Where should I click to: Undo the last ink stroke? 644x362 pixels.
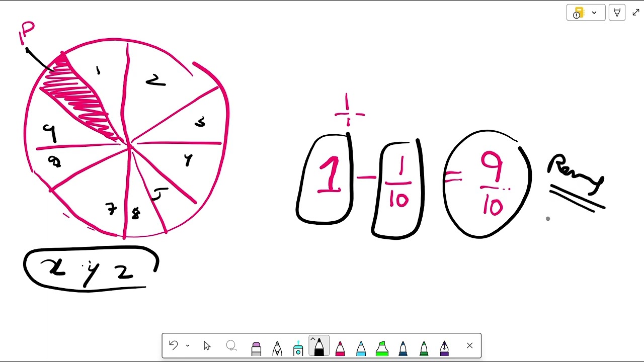point(174,345)
